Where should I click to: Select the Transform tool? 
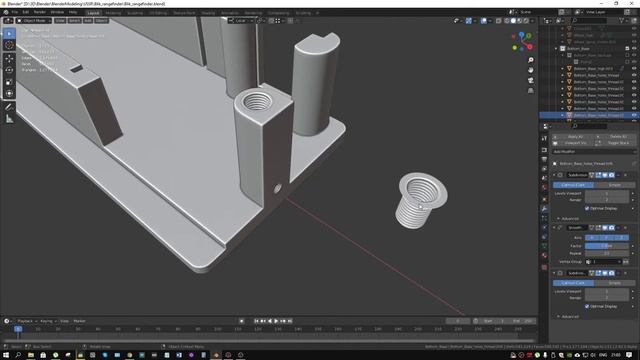pyautogui.click(x=9, y=93)
